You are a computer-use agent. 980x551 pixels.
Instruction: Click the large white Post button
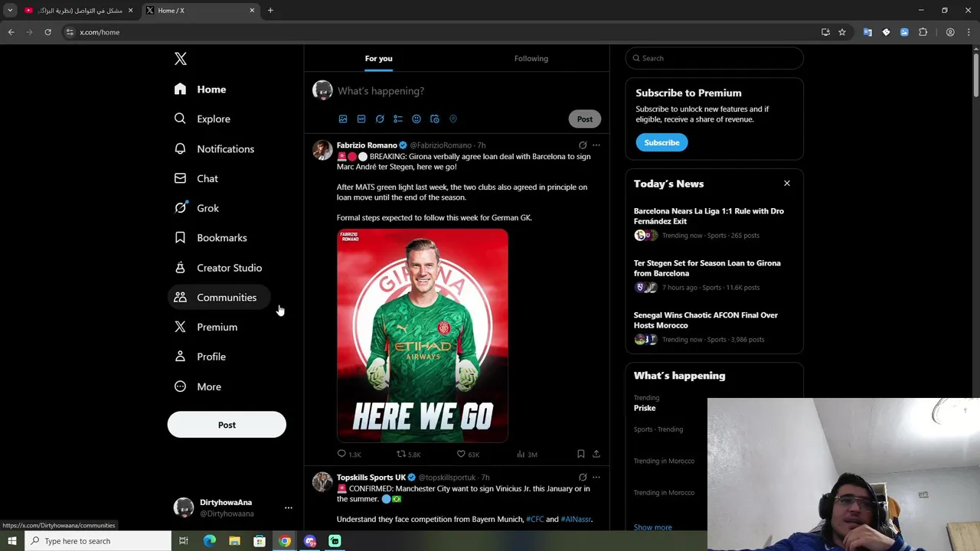(x=227, y=425)
